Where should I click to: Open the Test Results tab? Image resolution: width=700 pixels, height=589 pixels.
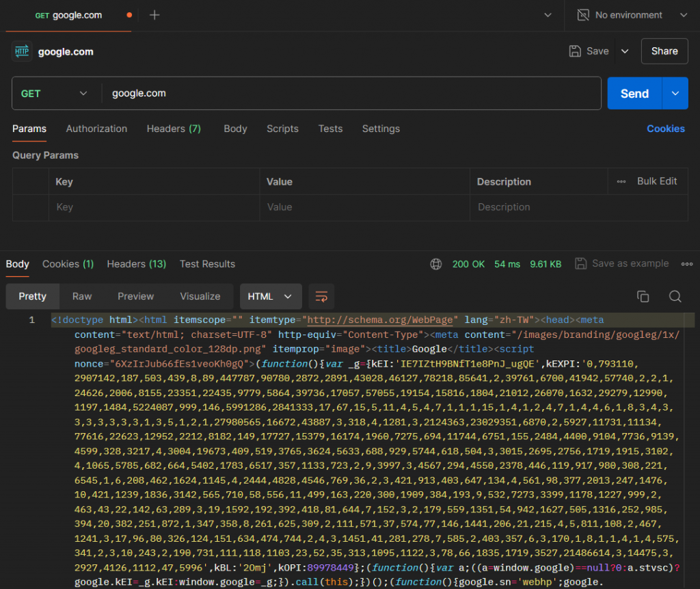tap(207, 264)
